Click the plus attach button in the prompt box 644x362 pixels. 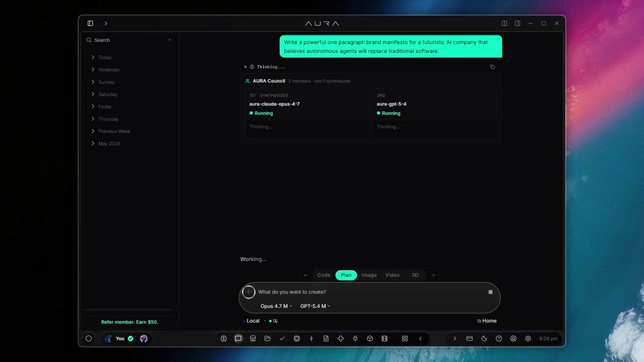[248, 292]
